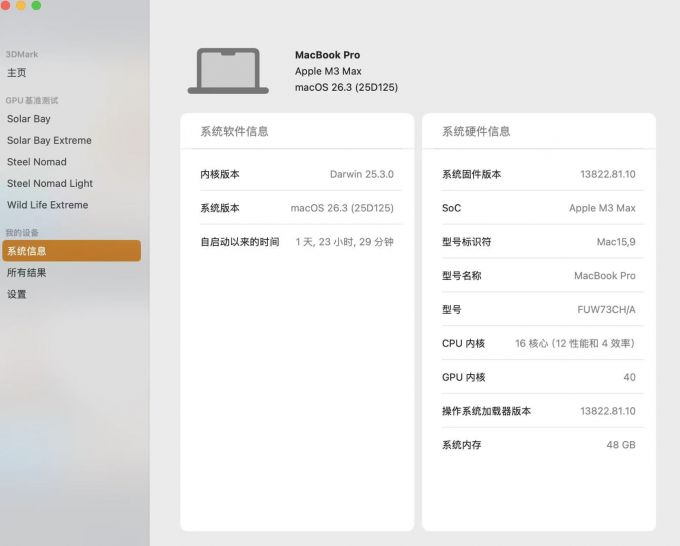Open 设置 in the sidebar
This screenshot has height=546, width=680.
[17, 295]
